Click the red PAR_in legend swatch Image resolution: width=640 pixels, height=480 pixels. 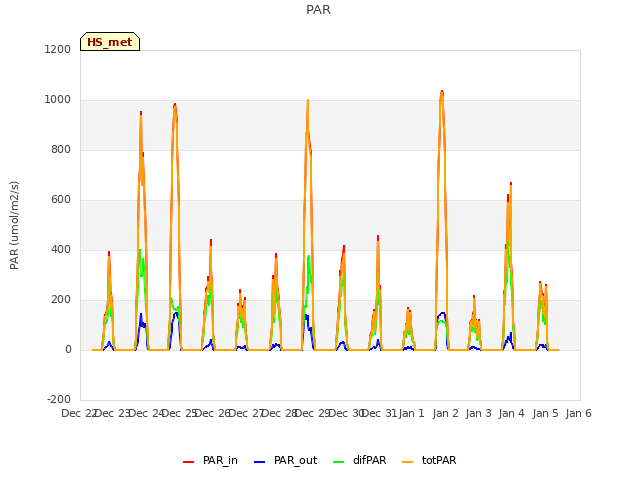[188, 462]
